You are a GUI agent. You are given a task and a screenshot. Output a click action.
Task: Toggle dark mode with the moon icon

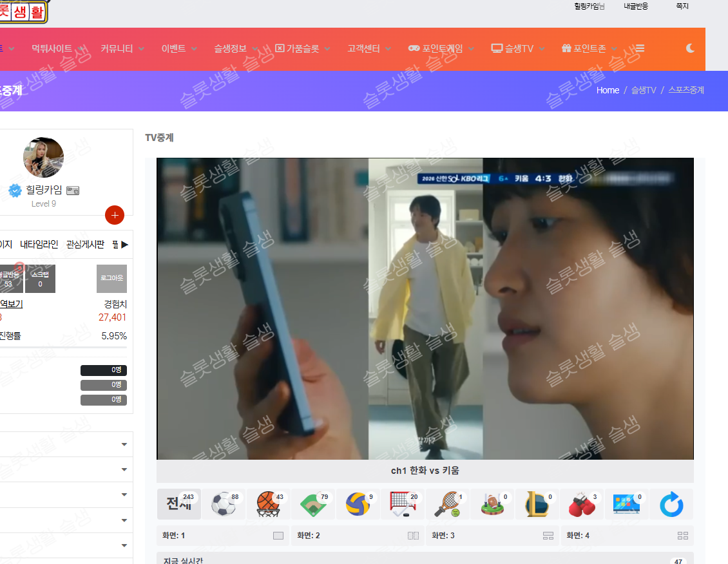coord(690,48)
